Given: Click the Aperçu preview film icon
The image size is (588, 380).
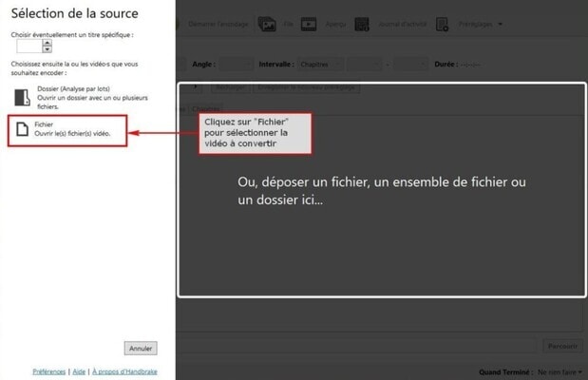Looking at the screenshot, I should pyautogui.click(x=309, y=24).
